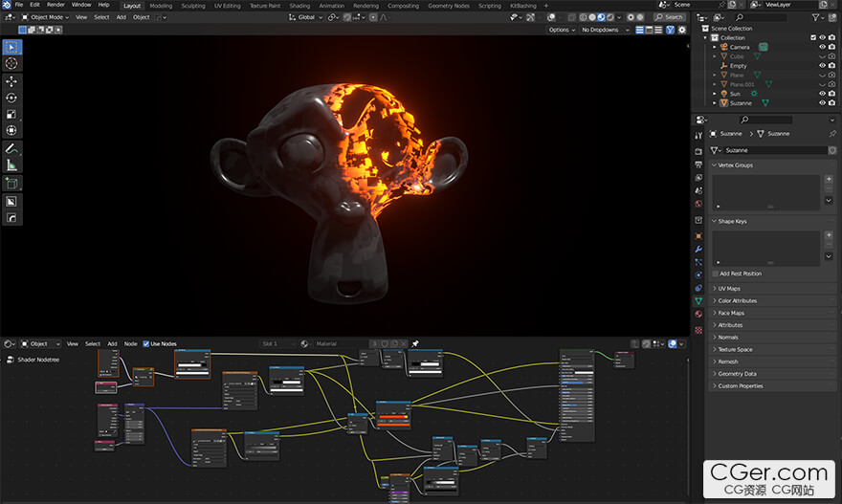This screenshot has width=842, height=504.
Task: Open the Texture properties tab
Action: pos(698,330)
